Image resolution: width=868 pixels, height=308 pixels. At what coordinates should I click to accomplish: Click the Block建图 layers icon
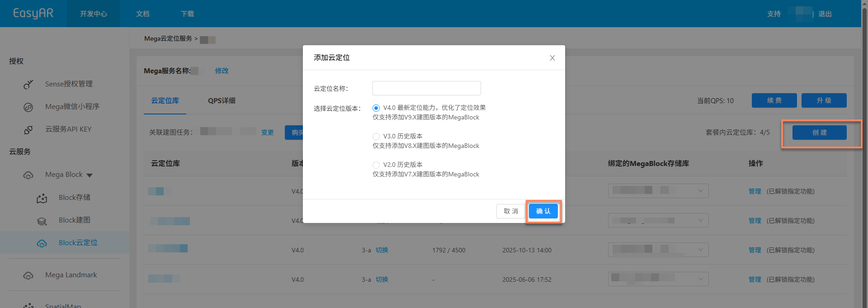click(42, 221)
